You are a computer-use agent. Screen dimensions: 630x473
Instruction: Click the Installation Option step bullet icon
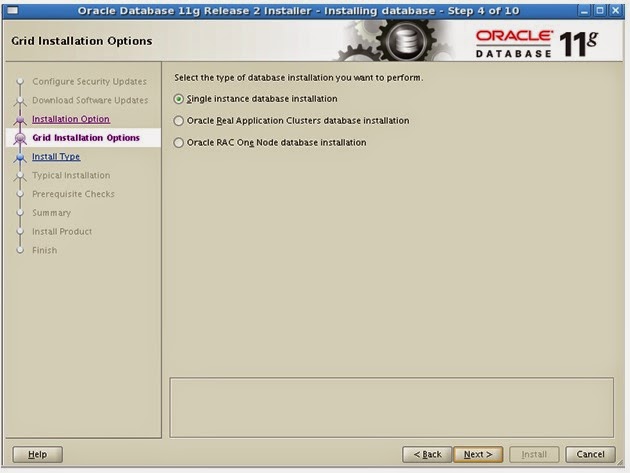pyautogui.click(x=20, y=119)
